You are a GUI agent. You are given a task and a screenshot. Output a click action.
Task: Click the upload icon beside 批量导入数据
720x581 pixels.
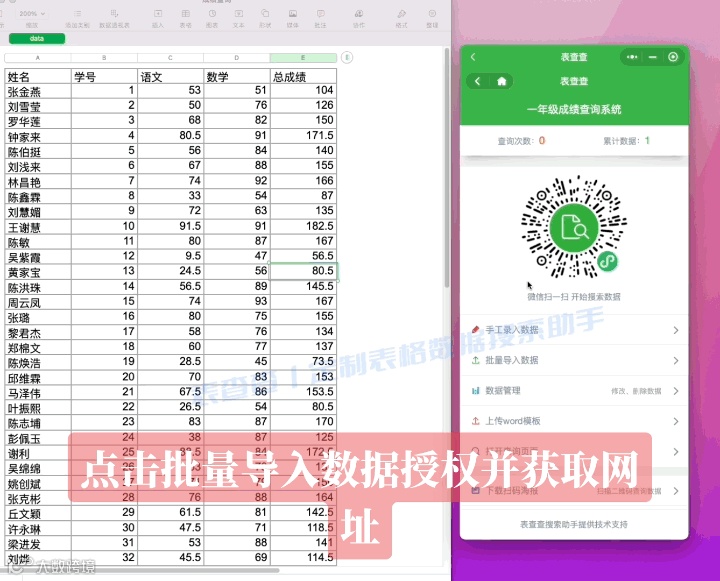pyautogui.click(x=476, y=360)
